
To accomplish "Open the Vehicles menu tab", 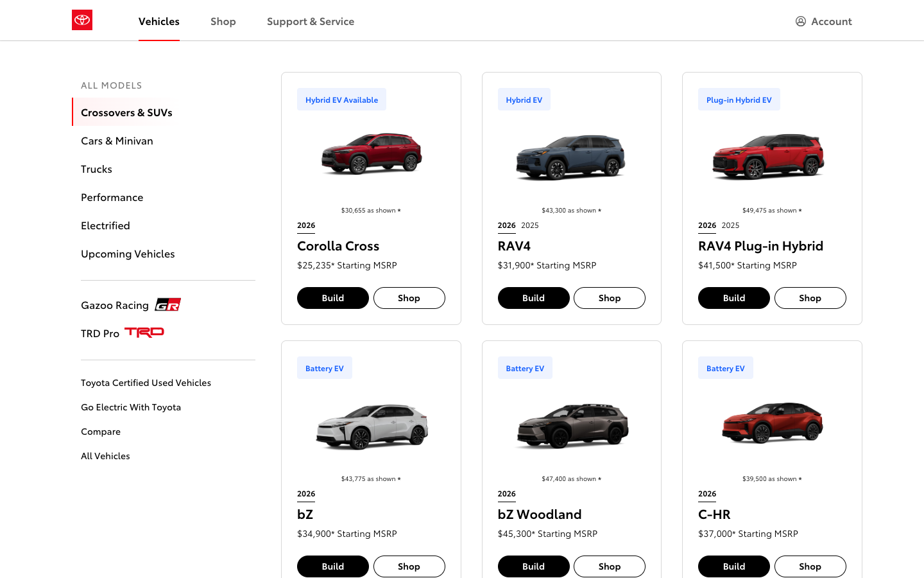I will coord(159,21).
